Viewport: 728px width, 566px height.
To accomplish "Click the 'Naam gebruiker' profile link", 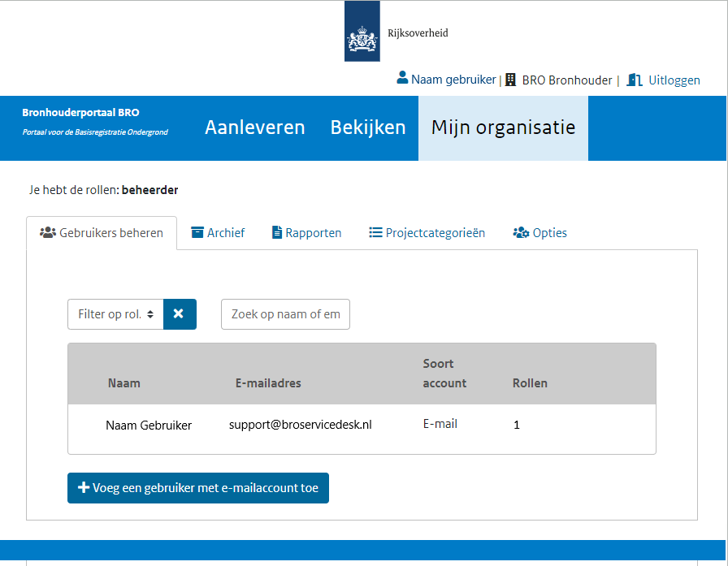I will tap(453, 80).
